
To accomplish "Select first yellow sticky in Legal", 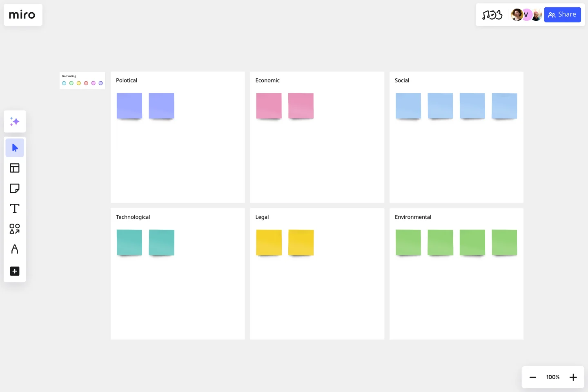I will tap(269, 243).
